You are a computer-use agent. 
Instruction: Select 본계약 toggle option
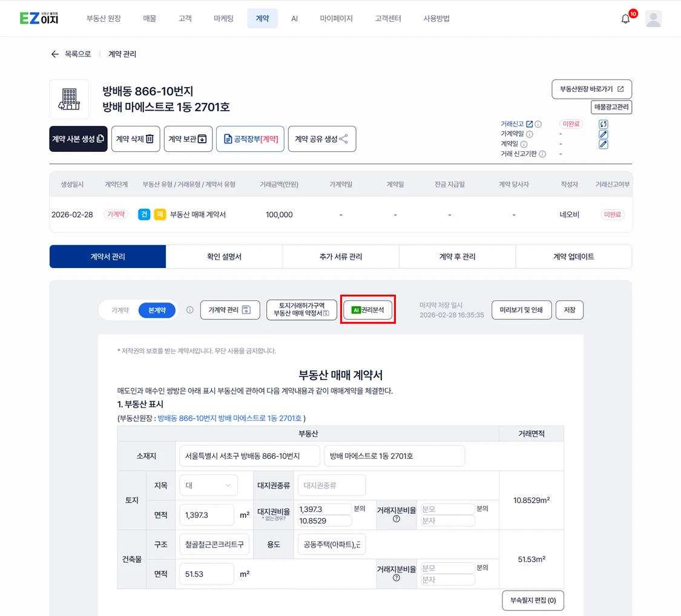point(157,310)
